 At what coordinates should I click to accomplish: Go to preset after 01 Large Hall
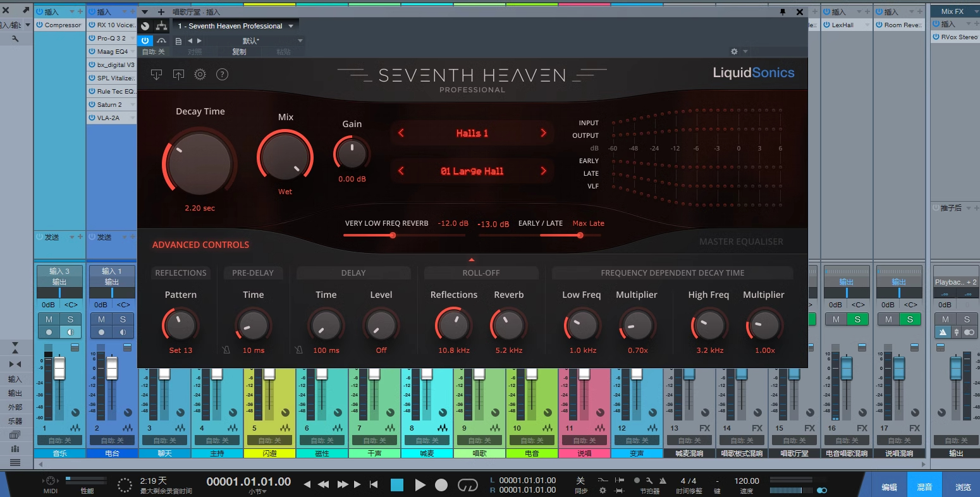543,171
